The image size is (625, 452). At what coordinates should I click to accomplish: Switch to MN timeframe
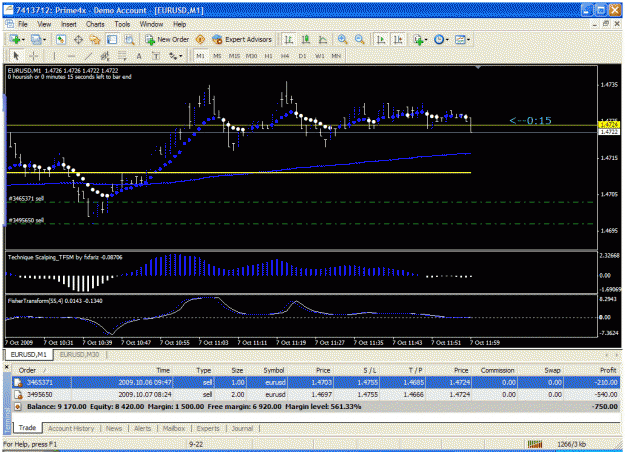click(x=336, y=56)
